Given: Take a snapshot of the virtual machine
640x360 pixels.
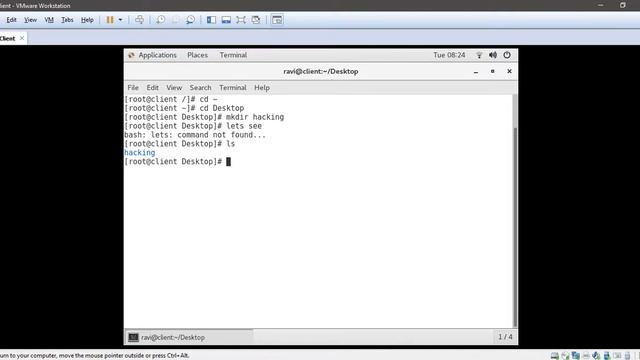Looking at the screenshot, I should coord(161,20).
